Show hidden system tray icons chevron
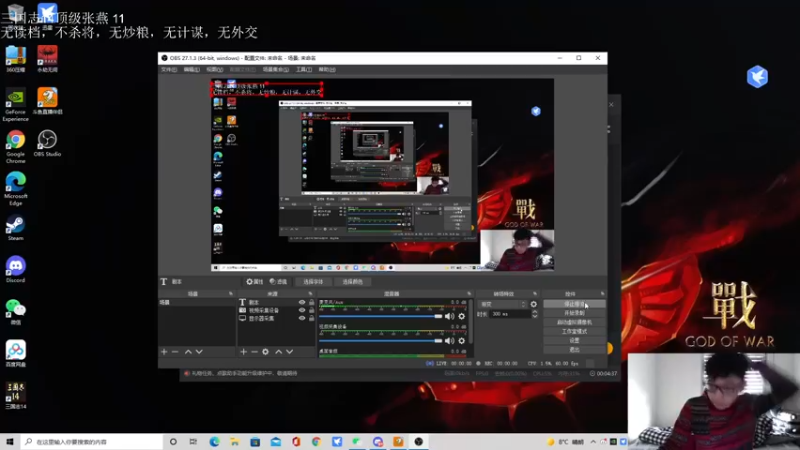The image size is (800, 450). point(593,442)
